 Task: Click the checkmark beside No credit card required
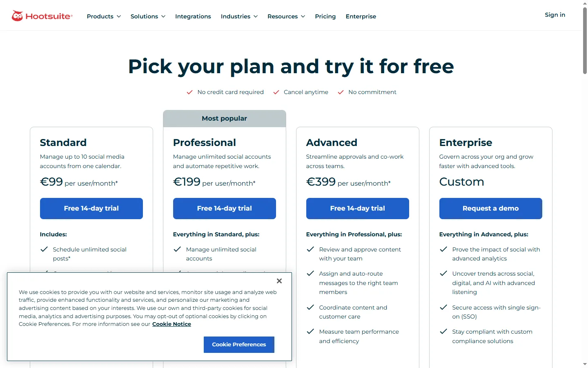coord(189,92)
